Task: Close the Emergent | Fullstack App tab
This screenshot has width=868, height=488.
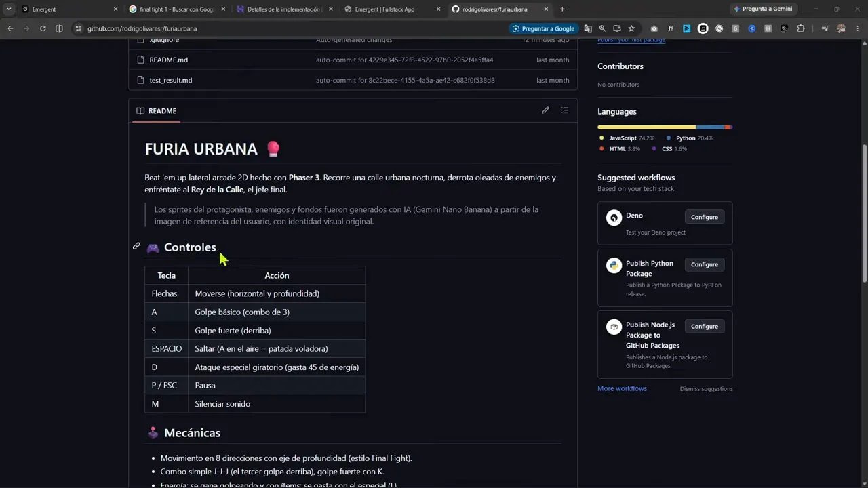Action: pyautogui.click(x=438, y=9)
